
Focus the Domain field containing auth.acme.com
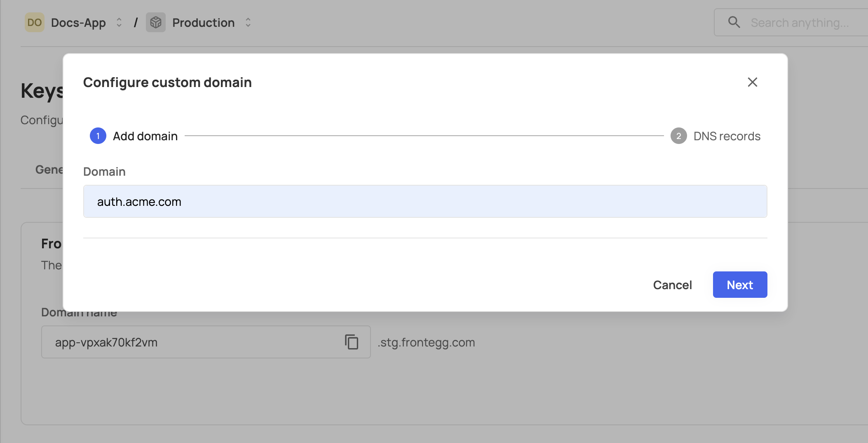[425, 201]
